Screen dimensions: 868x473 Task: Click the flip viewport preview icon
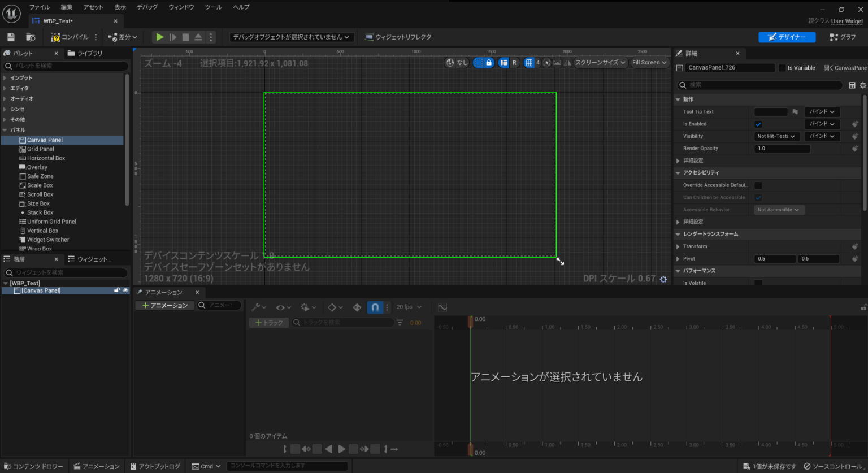[567, 63]
